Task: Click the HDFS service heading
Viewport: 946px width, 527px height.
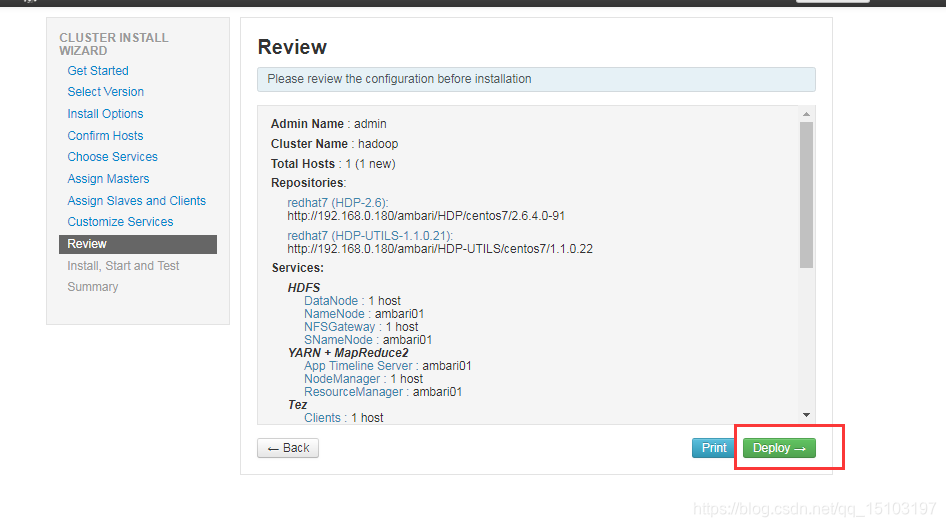Action: 304,288
